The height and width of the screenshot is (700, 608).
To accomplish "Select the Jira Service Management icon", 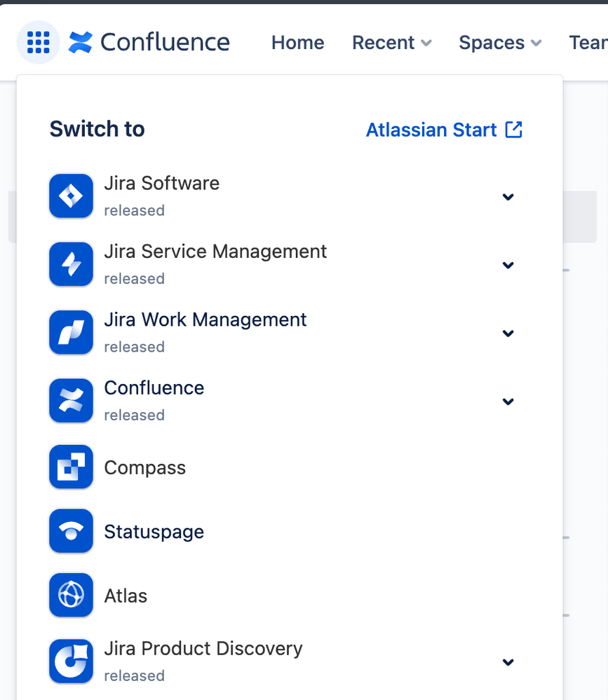I will point(71,264).
